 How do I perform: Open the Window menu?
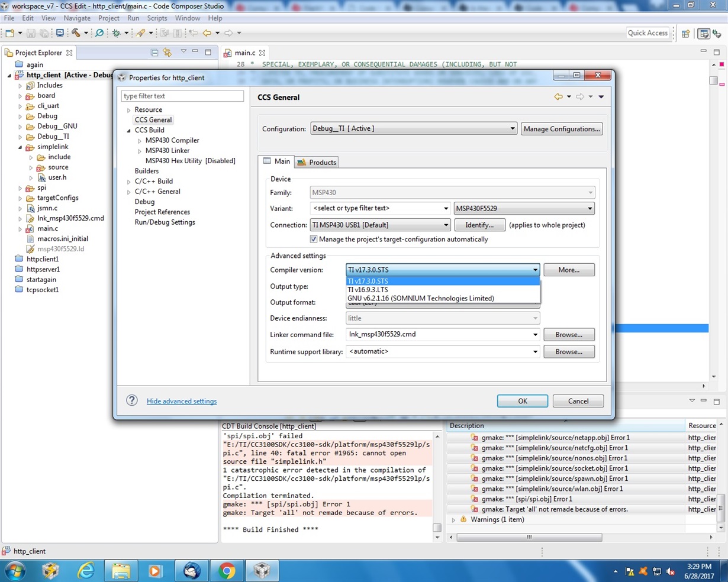[x=187, y=18]
